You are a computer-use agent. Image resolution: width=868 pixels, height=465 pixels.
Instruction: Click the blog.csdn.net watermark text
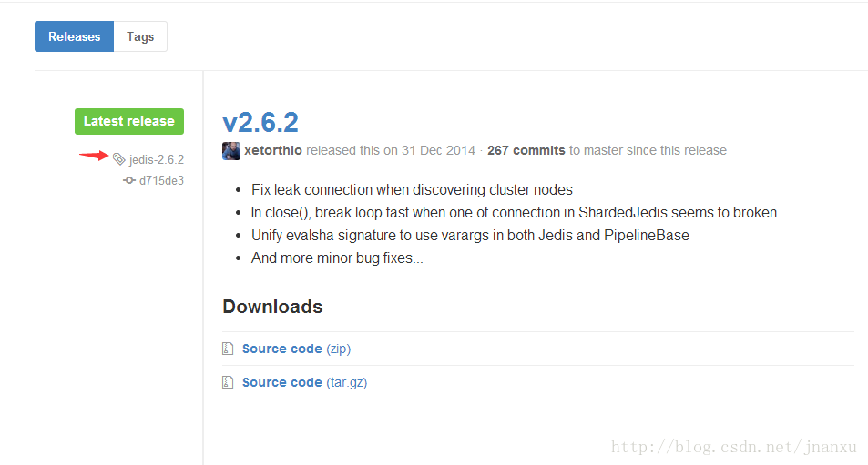point(733,447)
